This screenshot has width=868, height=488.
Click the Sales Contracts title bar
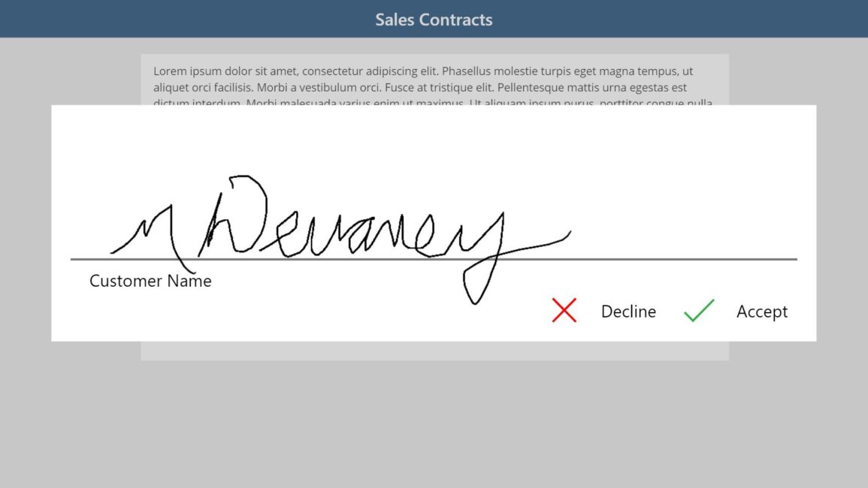tap(434, 19)
